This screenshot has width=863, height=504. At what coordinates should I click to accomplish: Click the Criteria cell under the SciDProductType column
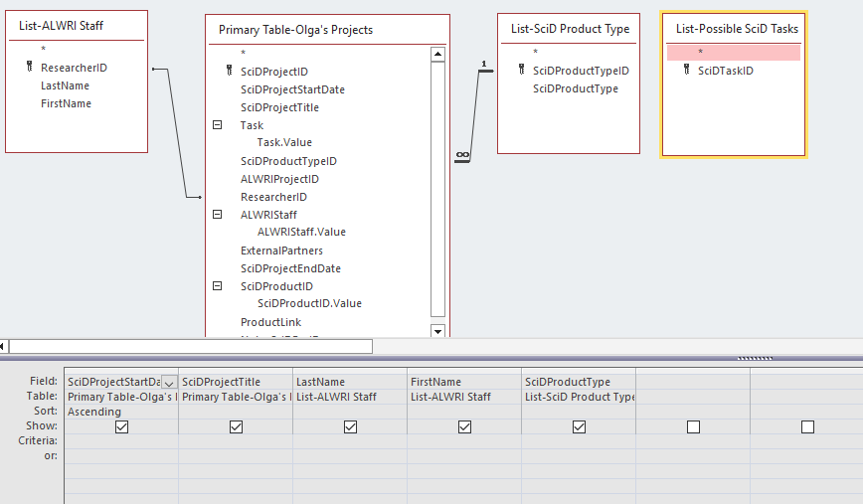coord(579,440)
